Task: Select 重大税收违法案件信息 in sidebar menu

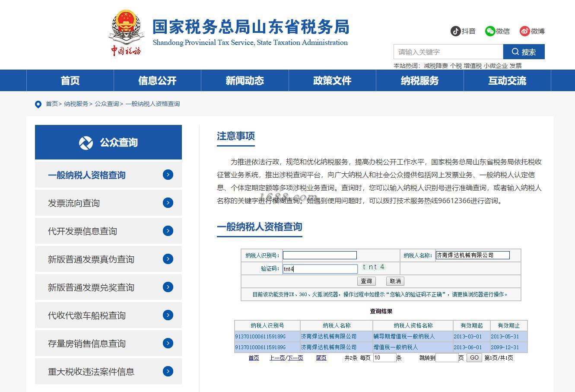Action: [108, 371]
